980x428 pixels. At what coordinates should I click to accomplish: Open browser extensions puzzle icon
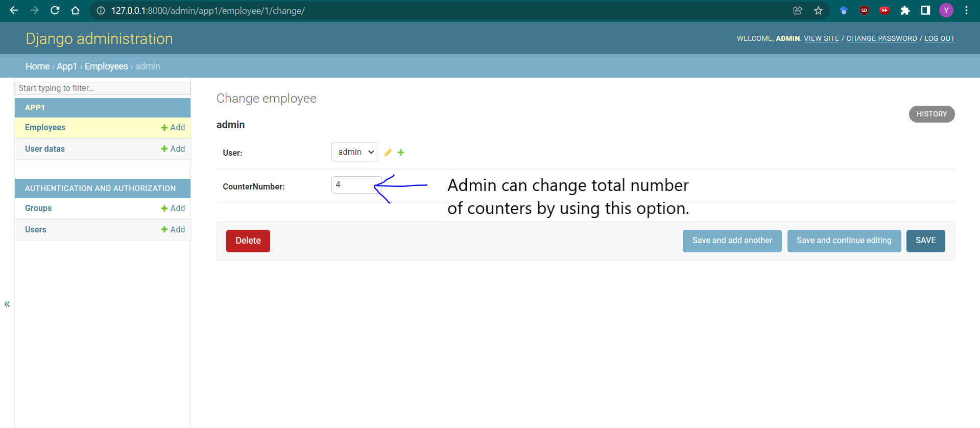(x=905, y=10)
